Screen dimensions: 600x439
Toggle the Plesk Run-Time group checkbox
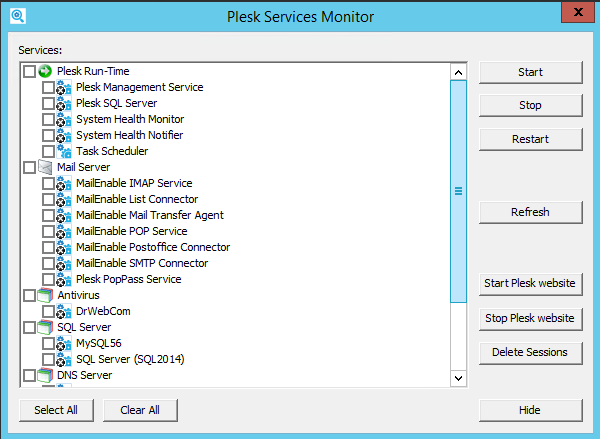click(x=29, y=71)
